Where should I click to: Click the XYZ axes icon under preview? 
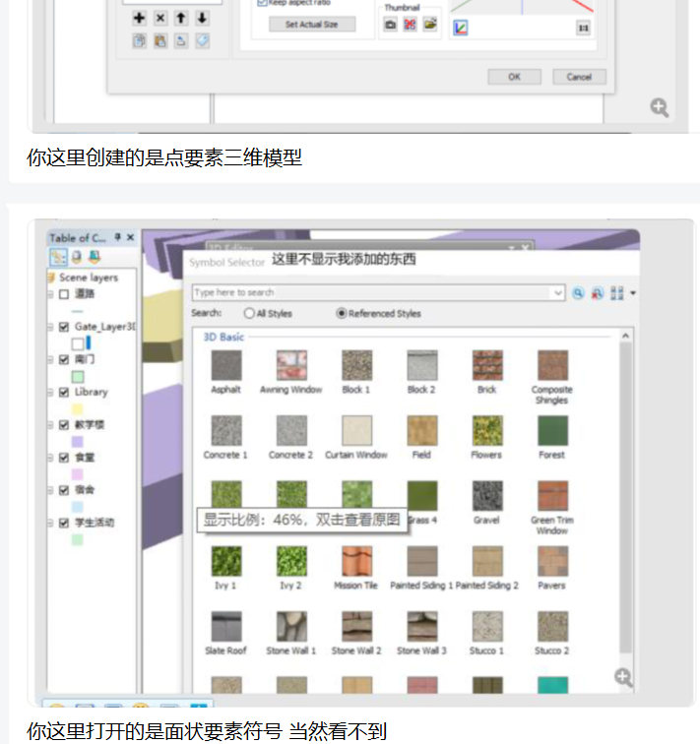click(x=461, y=28)
